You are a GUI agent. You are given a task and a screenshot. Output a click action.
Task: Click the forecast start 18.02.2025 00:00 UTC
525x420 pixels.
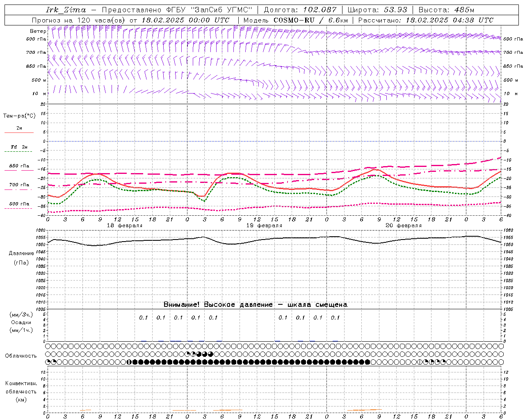click(x=185, y=20)
